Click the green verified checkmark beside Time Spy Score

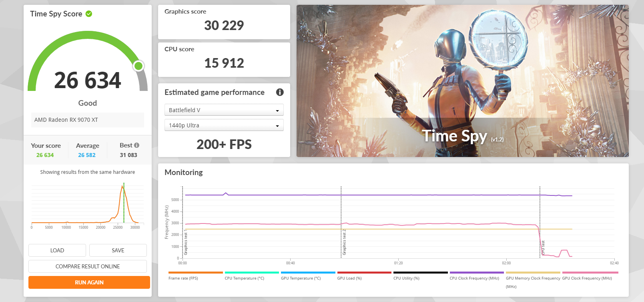pyautogui.click(x=89, y=14)
